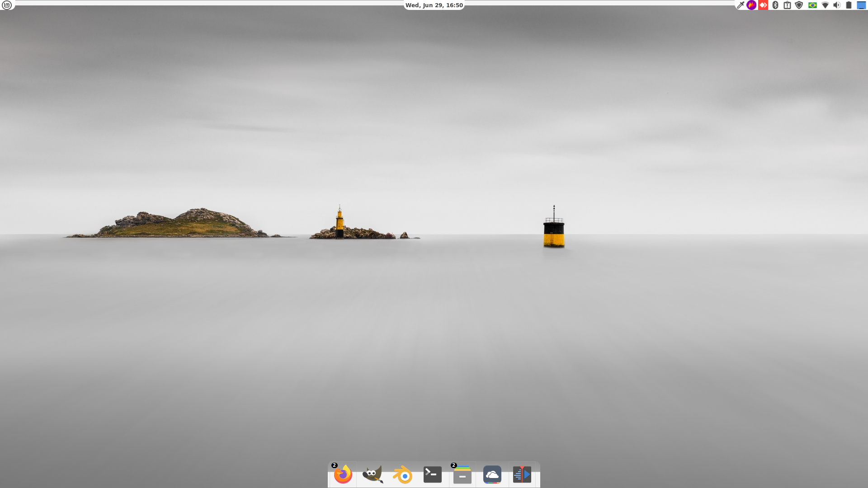The width and height of the screenshot is (868, 488).
Task: Click the color picker eyedropper tray icon
Action: coord(740,5)
